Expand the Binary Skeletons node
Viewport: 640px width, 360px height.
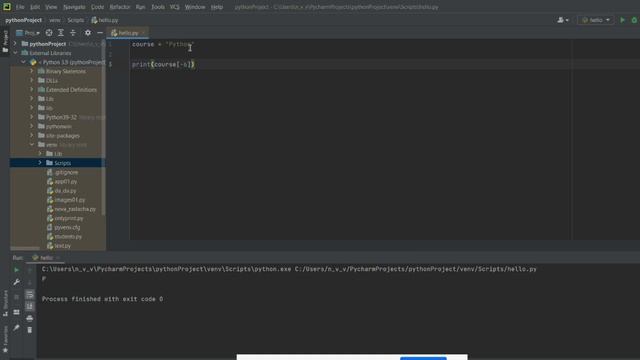click(x=32, y=71)
